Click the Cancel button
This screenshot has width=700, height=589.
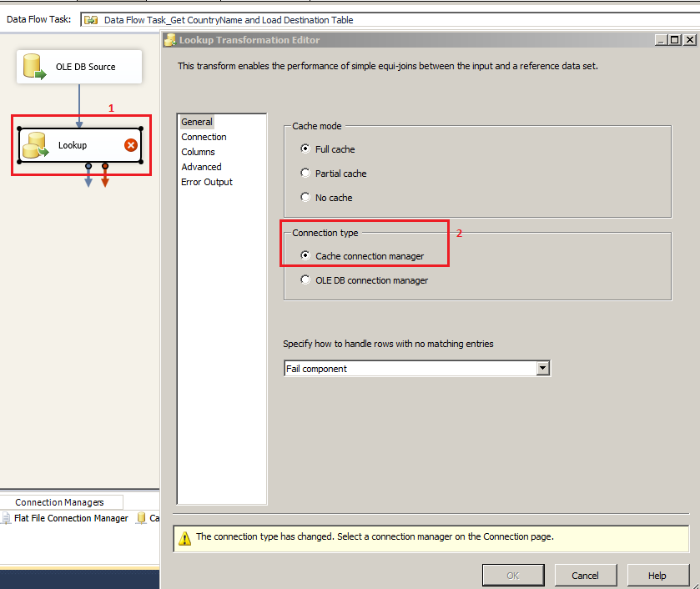[586, 575]
